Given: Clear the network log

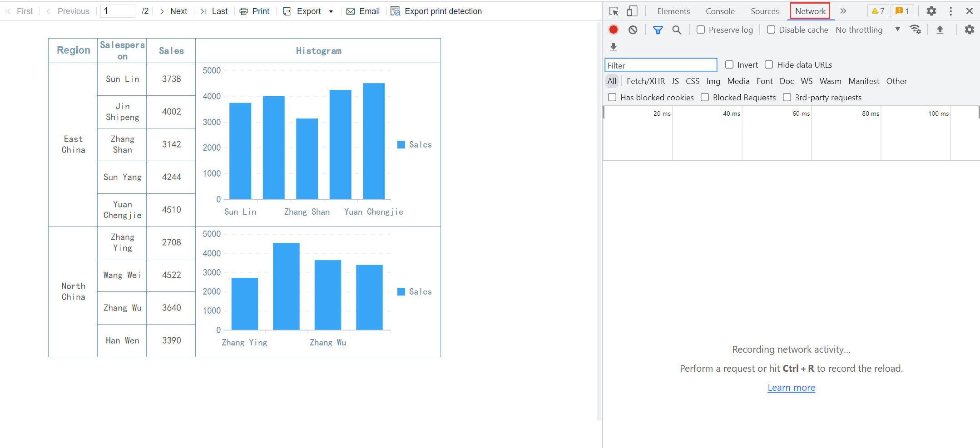Looking at the screenshot, I should tap(633, 30).
